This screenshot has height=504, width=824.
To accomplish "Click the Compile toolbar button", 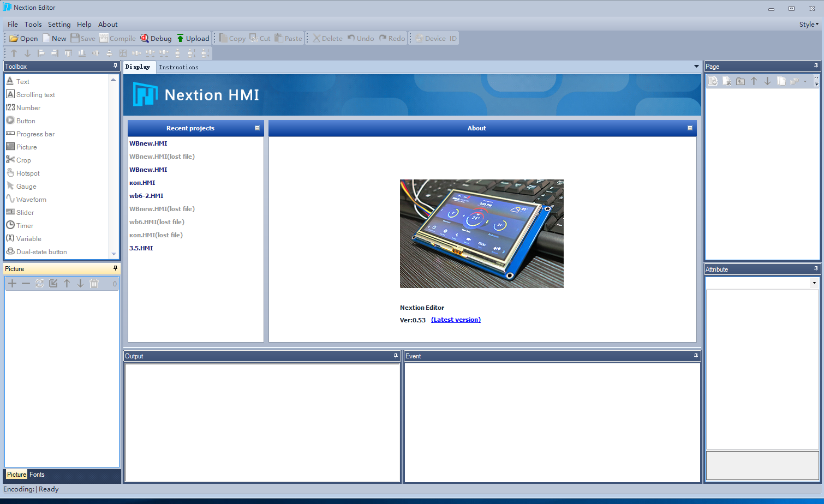I will coord(117,38).
